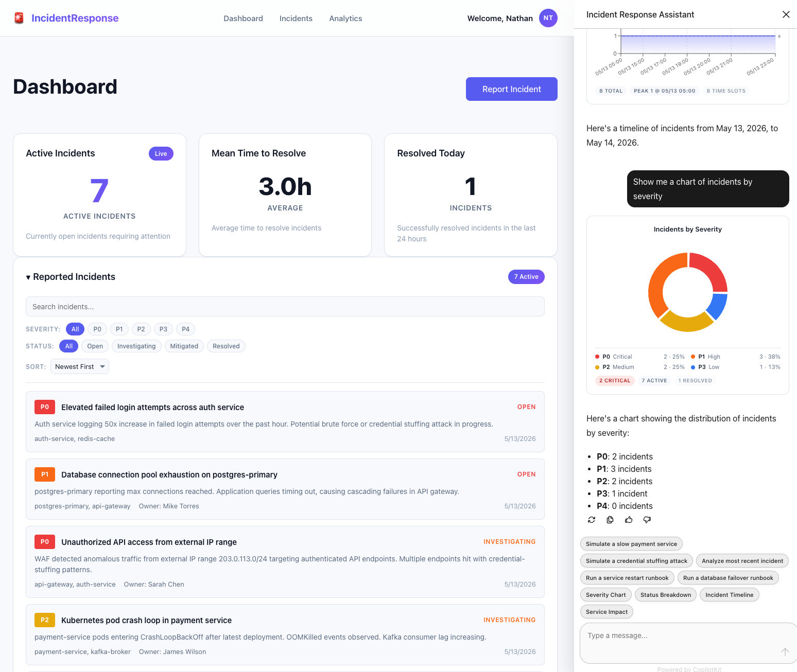Close the Incident Response Assistant panel
Screen dimensions: 797x672
point(786,14)
